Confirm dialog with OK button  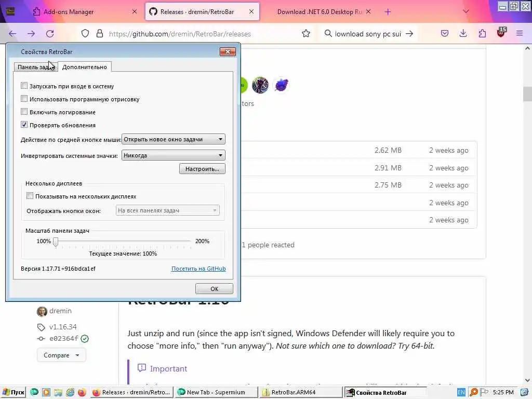214,289
